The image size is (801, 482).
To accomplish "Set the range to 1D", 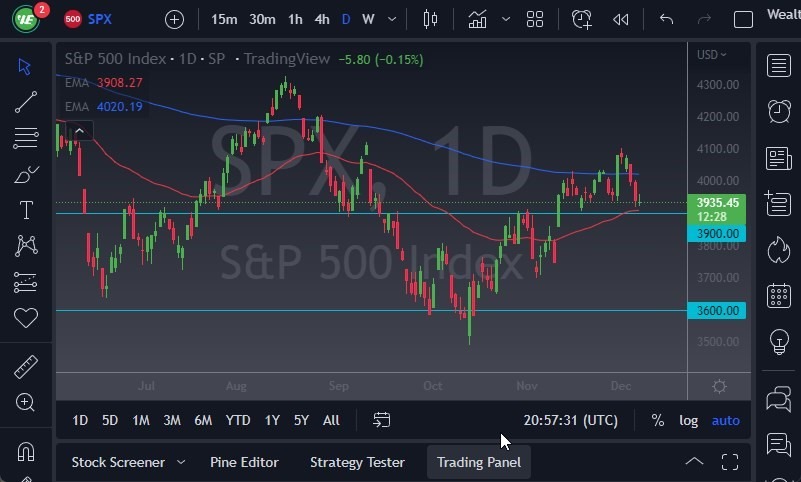I will click(x=80, y=420).
